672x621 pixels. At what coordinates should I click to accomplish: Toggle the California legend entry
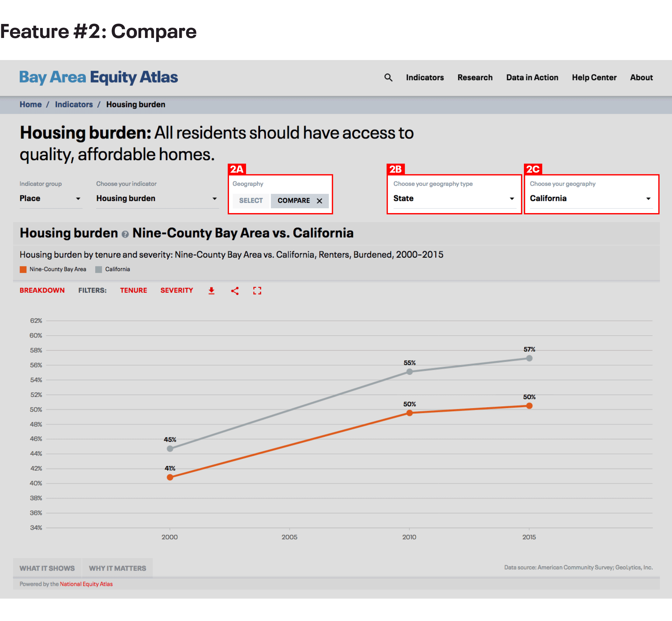(x=117, y=269)
